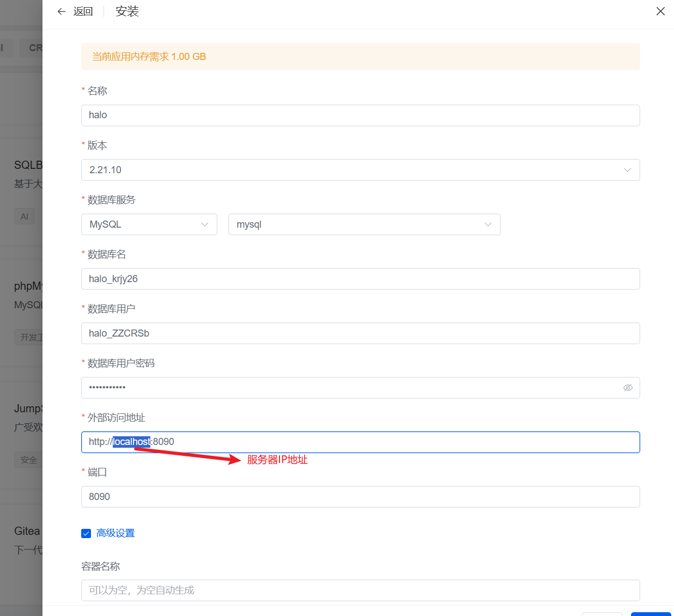
Task: Click the 返回 text to go back
Action: [83, 11]
